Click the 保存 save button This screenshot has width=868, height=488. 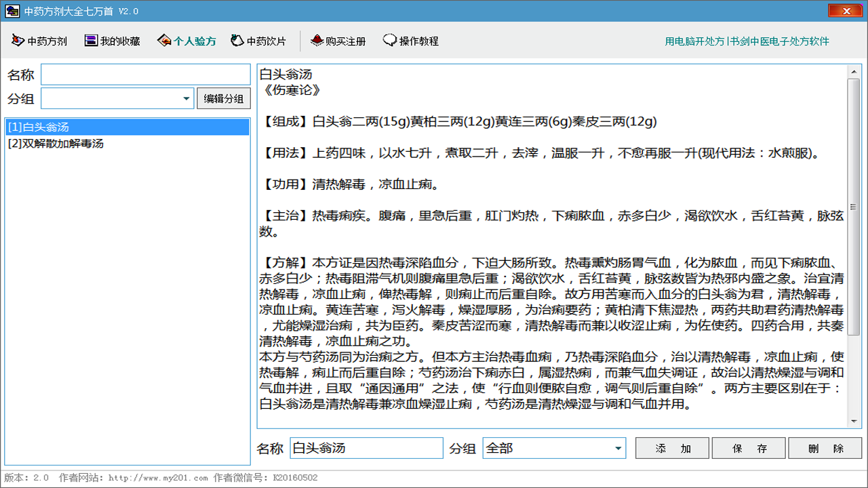(748, 448)
